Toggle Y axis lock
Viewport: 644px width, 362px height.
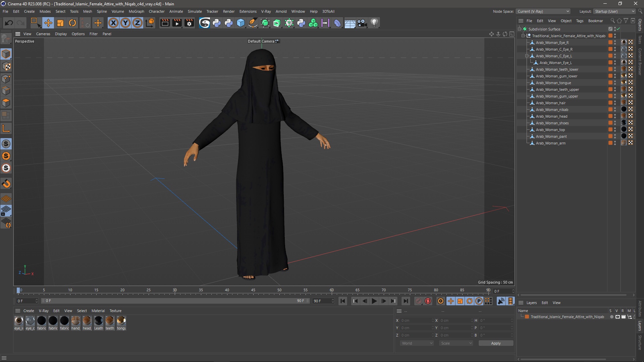pos(125,23)
